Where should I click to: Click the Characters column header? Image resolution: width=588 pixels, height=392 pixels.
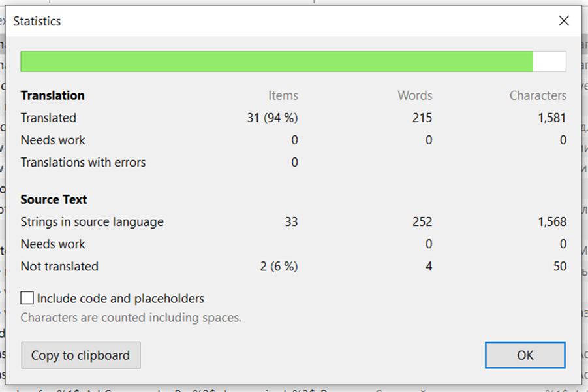(538, 96)
